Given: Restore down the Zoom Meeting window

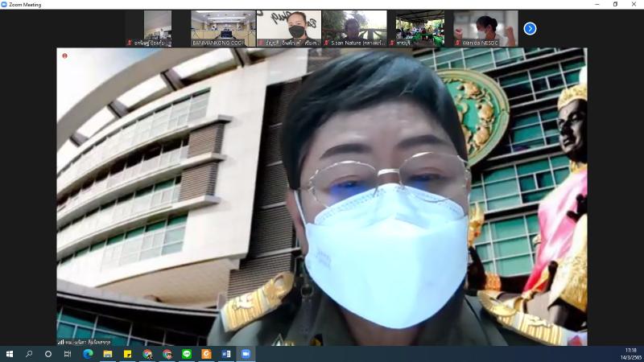Looking at the screenshot, I should click(x=615, y=5).
